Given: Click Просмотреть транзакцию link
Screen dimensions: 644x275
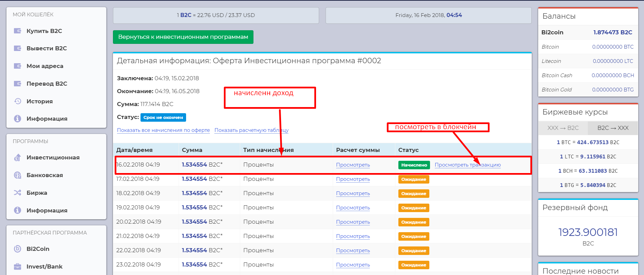Looking at the screenshot, I should (468, 165).
